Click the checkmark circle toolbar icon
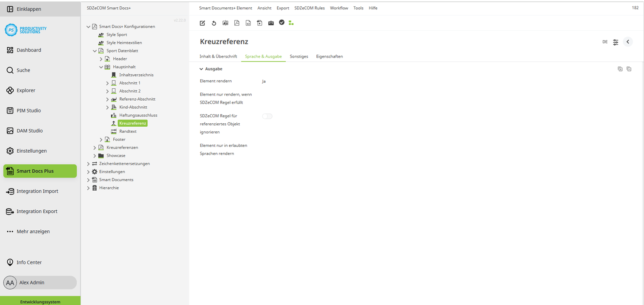Image resolution: width=644 pixels, height=305 pixels. click(282, 22)
